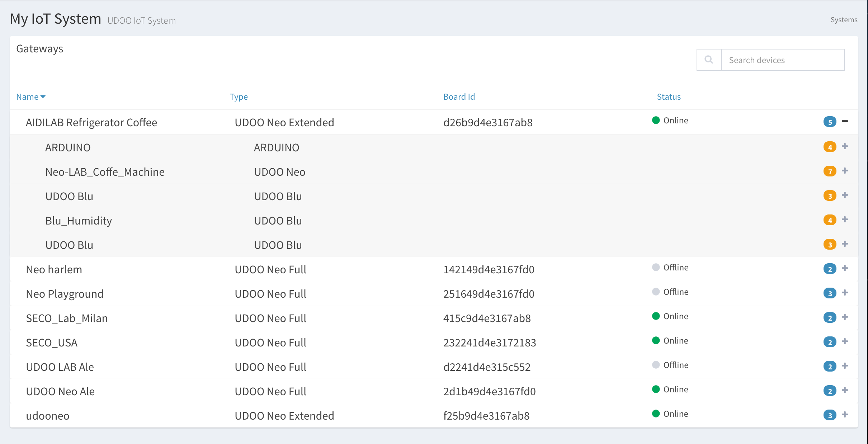Image resolution: width=868 pixels, height=444 pixels.
Task: Sort gateways by Status column
Action: pos(669,97)
